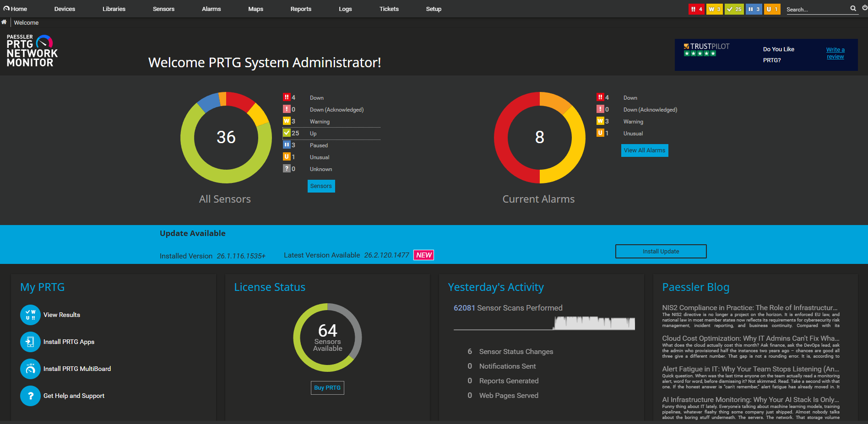Viewport: 868px width, 424px height.
Task: Click the red Down alarms badge in the header
Action: (696, 9)
